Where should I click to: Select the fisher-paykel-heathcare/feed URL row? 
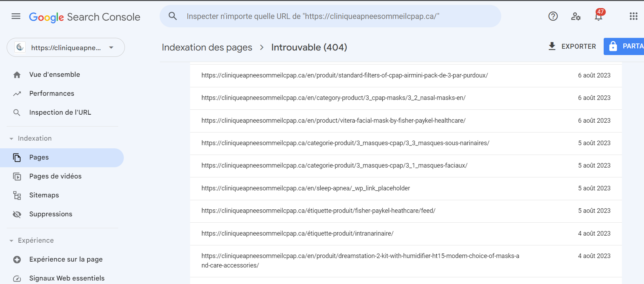(406, 211)
